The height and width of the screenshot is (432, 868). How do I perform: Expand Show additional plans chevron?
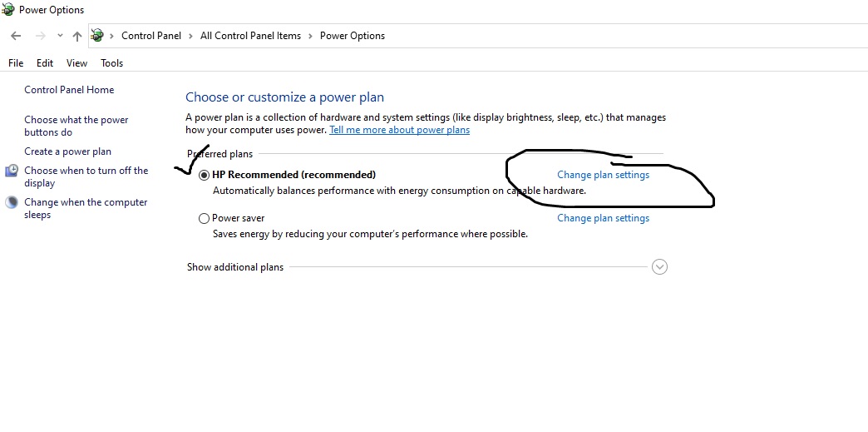[659, 267]
